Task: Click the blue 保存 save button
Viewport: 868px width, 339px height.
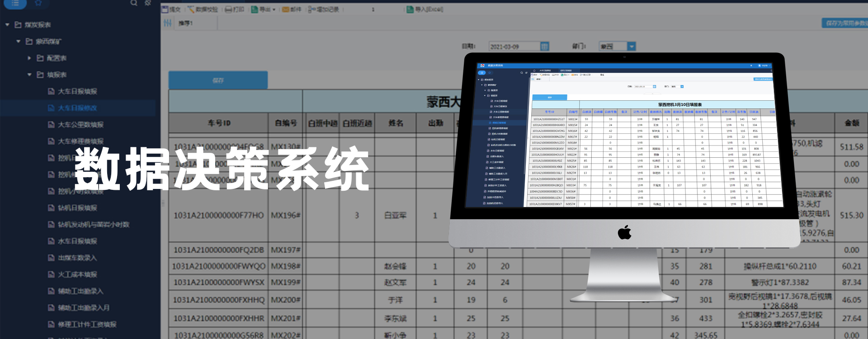Action: 218,80
